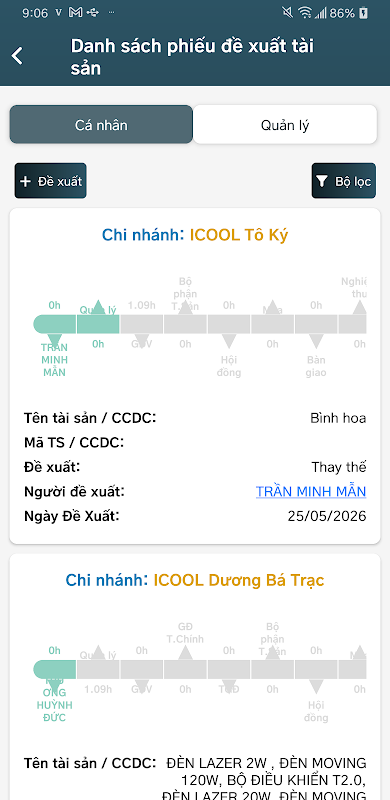Screen dimensions: 390x800
Task: Click the plus icon on Đề xuất button
Action: (x=25, y=181)
